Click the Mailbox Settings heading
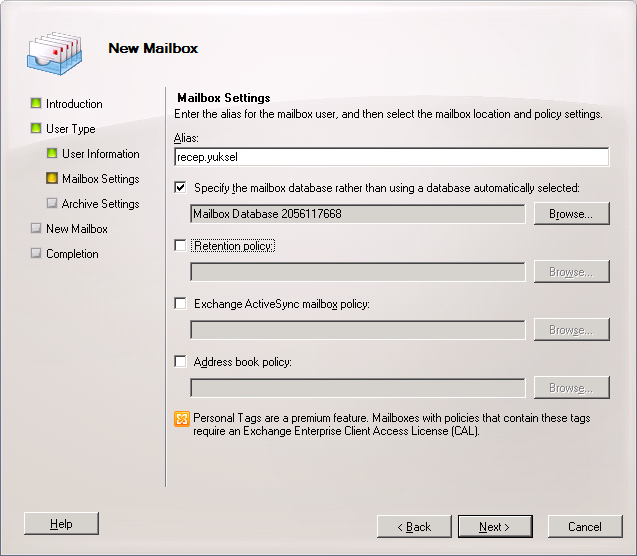The width and height of the screenshot is (637, 556). coord(224,98)
